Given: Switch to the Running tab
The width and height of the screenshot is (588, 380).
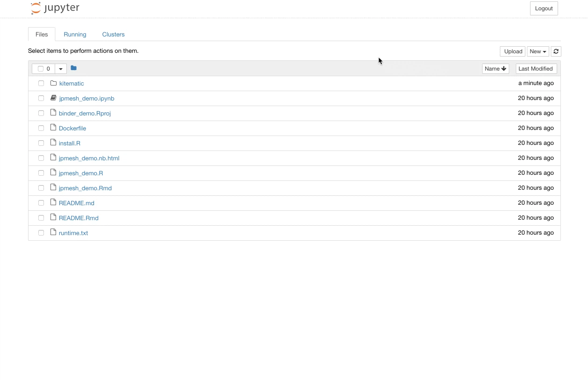Looking at the screenshot, I should [x=75, y=34].
